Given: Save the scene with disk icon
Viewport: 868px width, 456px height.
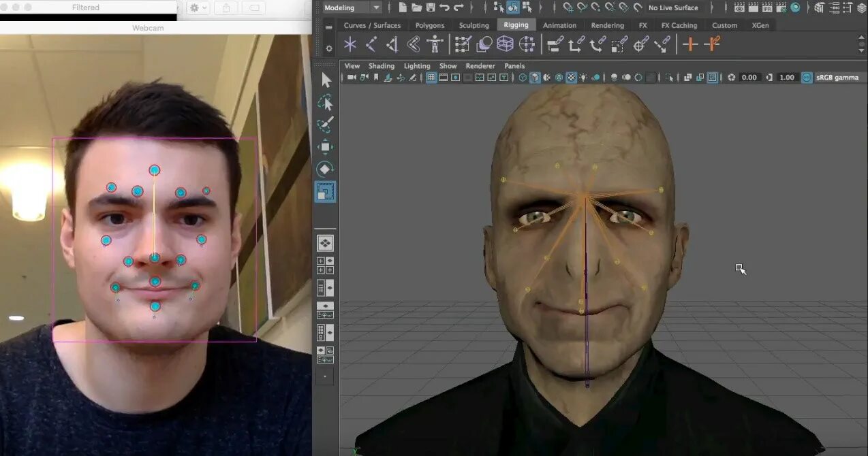Looking at the screenshot, I should tap(431, 7).
